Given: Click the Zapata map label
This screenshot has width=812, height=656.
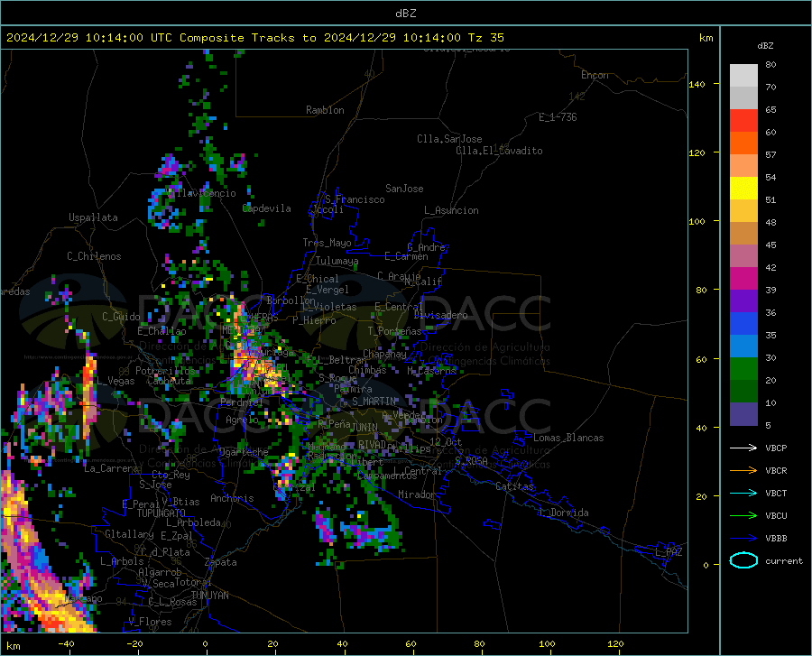Looking at the screenshot, I should 221,562.
